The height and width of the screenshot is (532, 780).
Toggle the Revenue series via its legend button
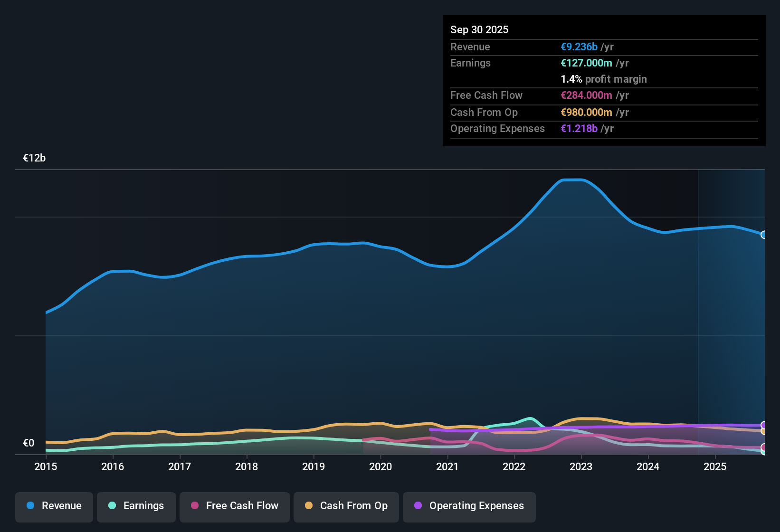[54, 506]
